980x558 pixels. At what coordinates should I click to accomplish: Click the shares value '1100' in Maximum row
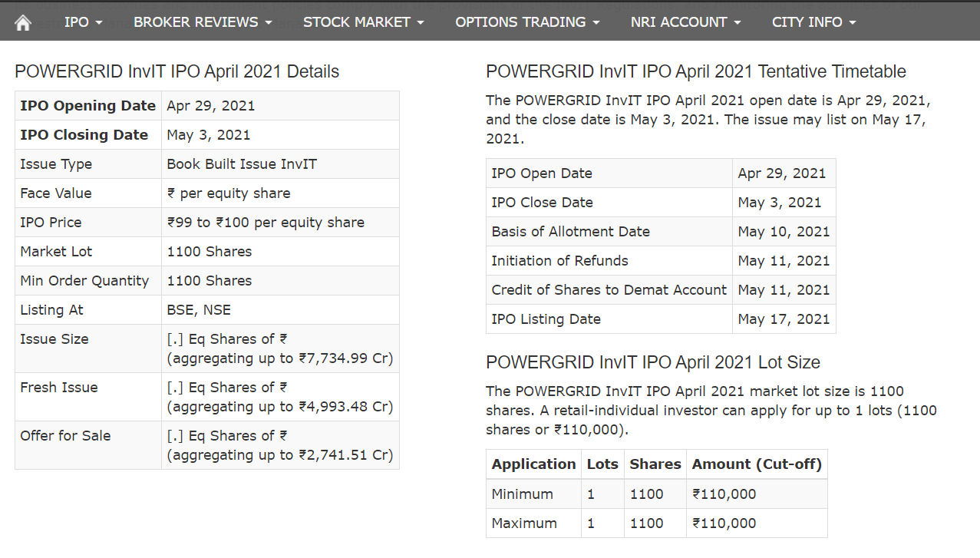pyautogui.click(x=646, y=523)
